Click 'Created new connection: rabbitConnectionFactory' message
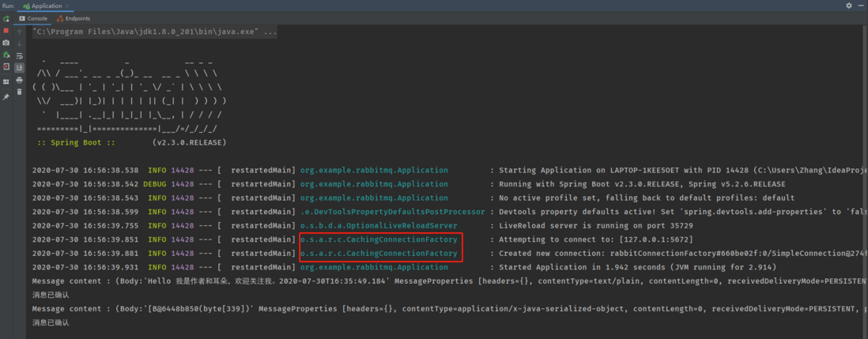 coord(683,254)
